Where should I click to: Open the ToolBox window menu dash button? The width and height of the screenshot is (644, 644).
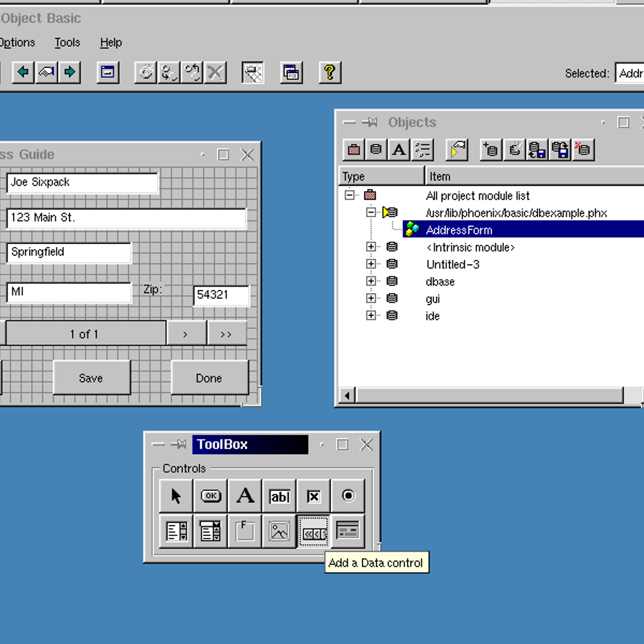pos(158,444)
